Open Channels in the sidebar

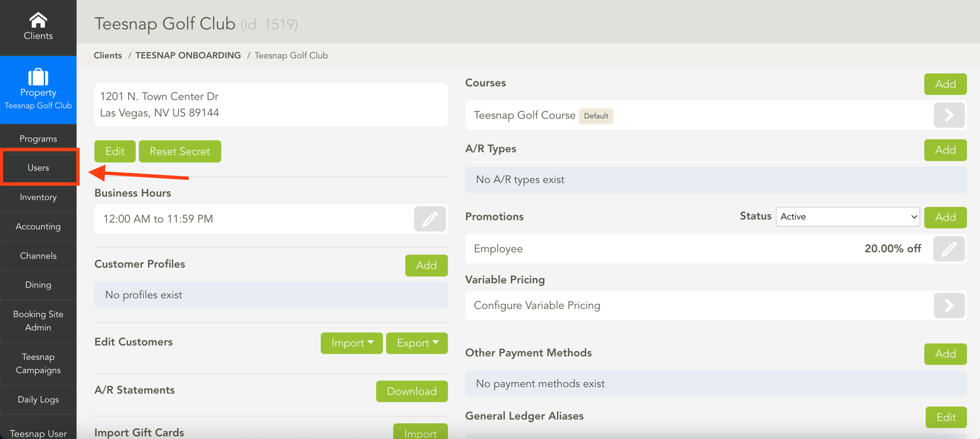[x=38, y=256]
